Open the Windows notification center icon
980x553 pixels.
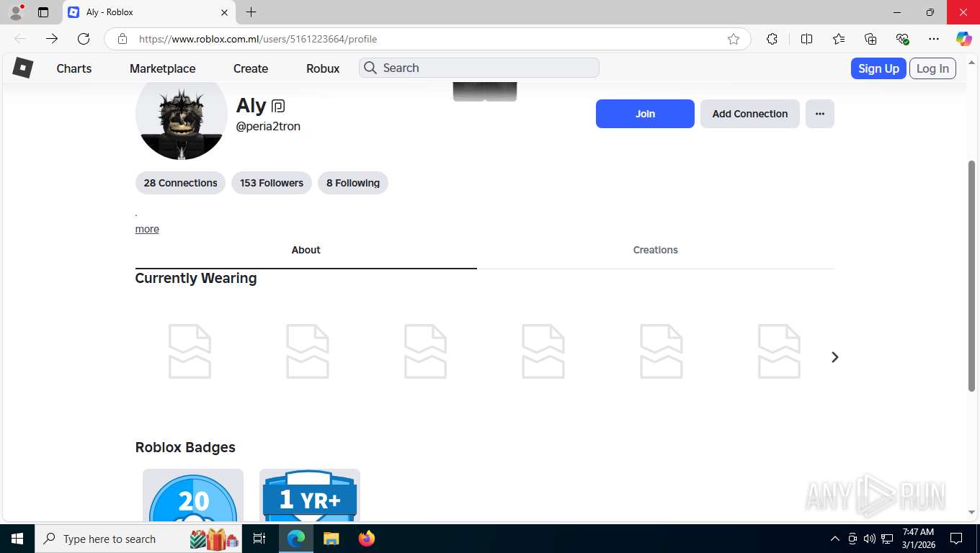pos(956,539)
